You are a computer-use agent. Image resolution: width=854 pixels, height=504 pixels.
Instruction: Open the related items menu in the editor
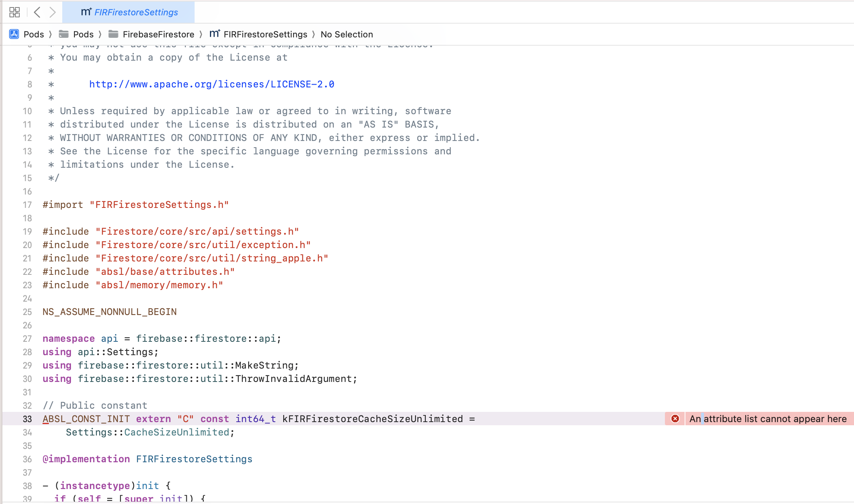(15, 12)
